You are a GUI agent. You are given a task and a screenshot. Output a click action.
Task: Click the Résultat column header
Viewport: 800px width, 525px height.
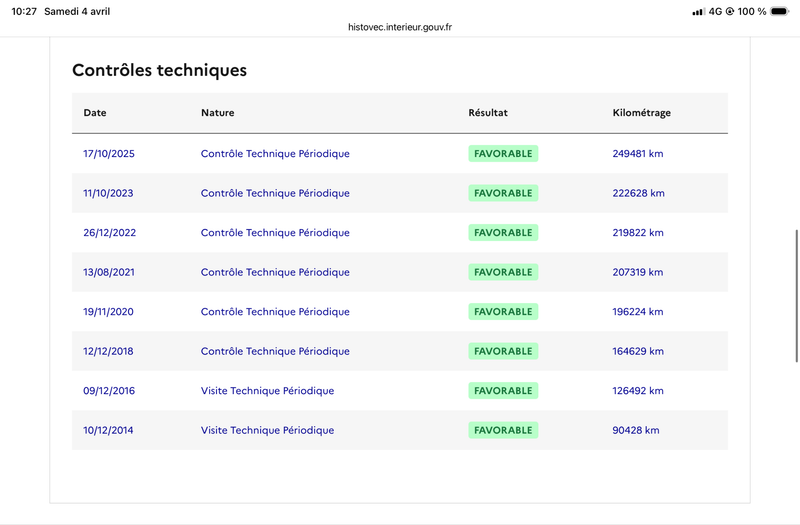(488, 113)
